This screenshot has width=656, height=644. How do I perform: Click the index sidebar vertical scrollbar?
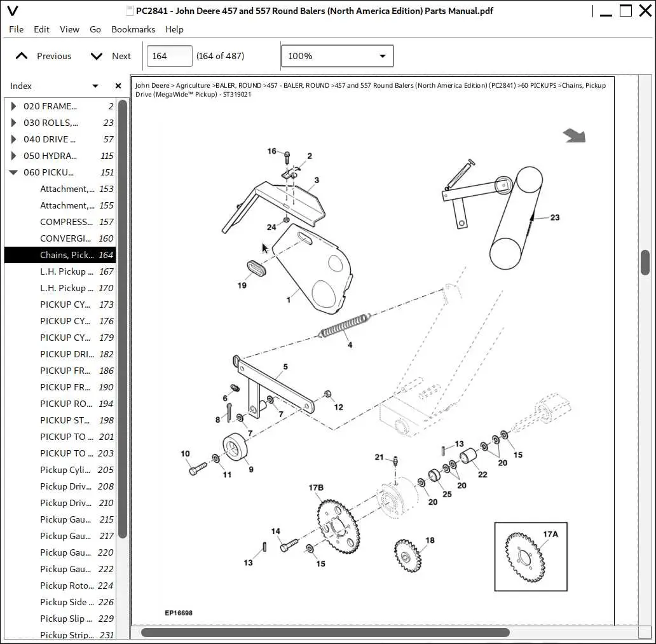click(123, 319)
